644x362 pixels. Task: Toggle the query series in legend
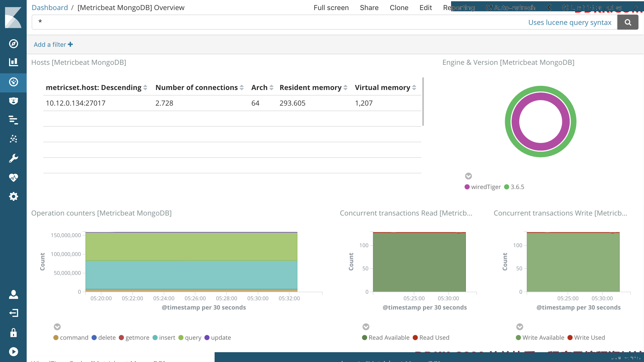[190, 338]
